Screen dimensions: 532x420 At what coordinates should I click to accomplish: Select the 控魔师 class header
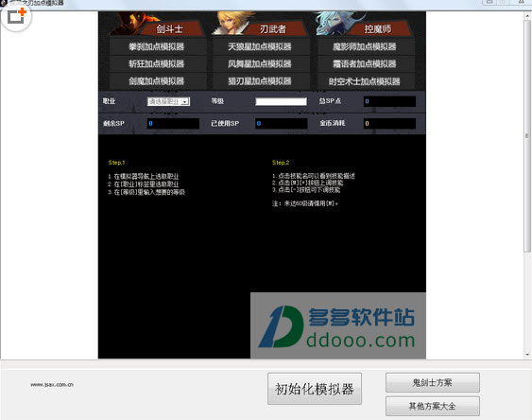click(x=378, y=29)
